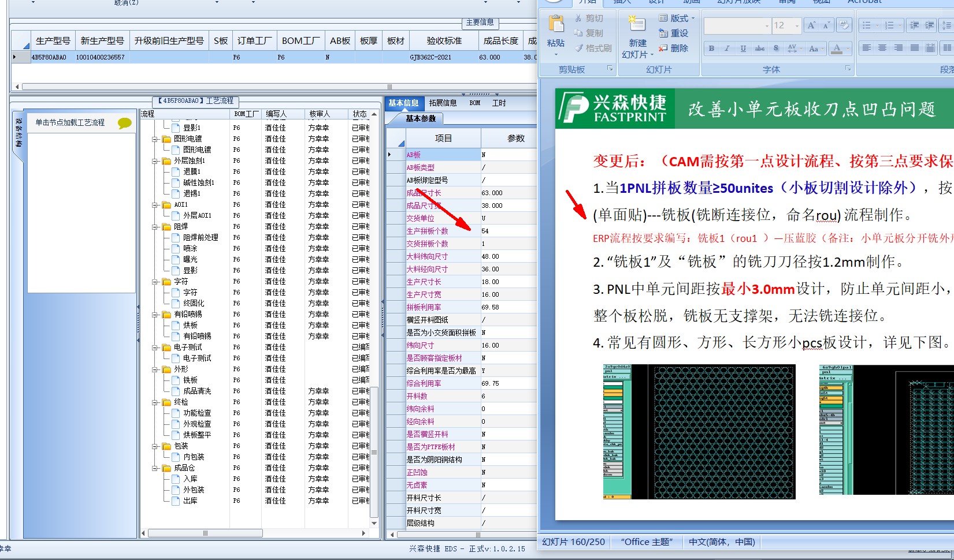Open the Font group dialog launcher
The height and width of the screenshot is (560, 954).
pos(848,69)
